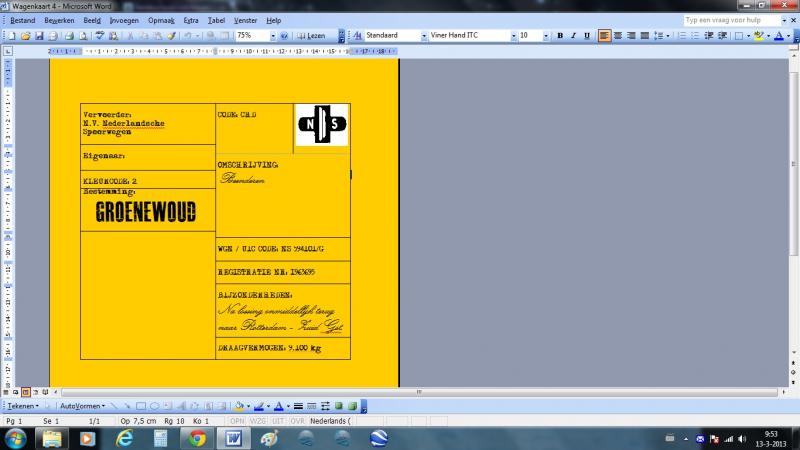Click the GROENEWOUD destination text in document
The width and height of the screenshot is (800, 450).
(x=145, y=212)
